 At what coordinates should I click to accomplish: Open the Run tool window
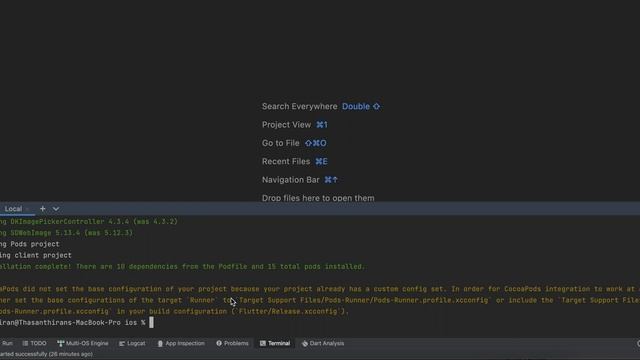(x=7, y=343)
